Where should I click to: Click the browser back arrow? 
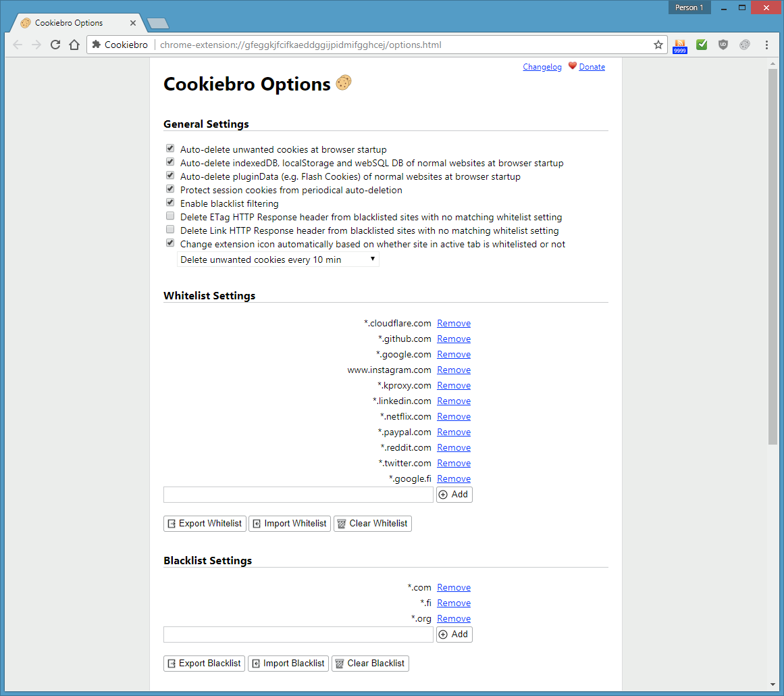(18, 45)
